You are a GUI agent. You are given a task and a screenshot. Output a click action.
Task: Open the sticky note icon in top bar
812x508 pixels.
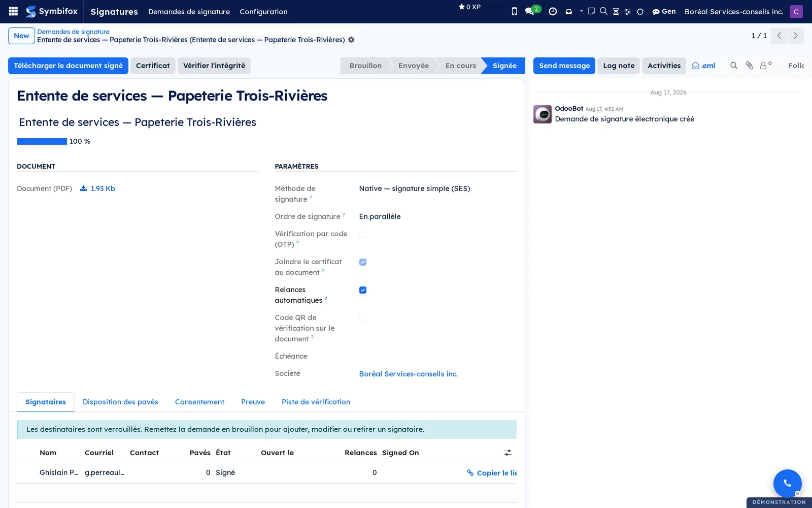click(591, 11)
